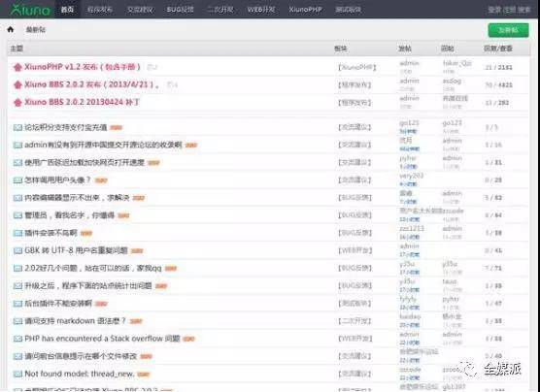Open thread '请问支持 markdown 语法么？'

pyautogui.click(x=76, y=321)
